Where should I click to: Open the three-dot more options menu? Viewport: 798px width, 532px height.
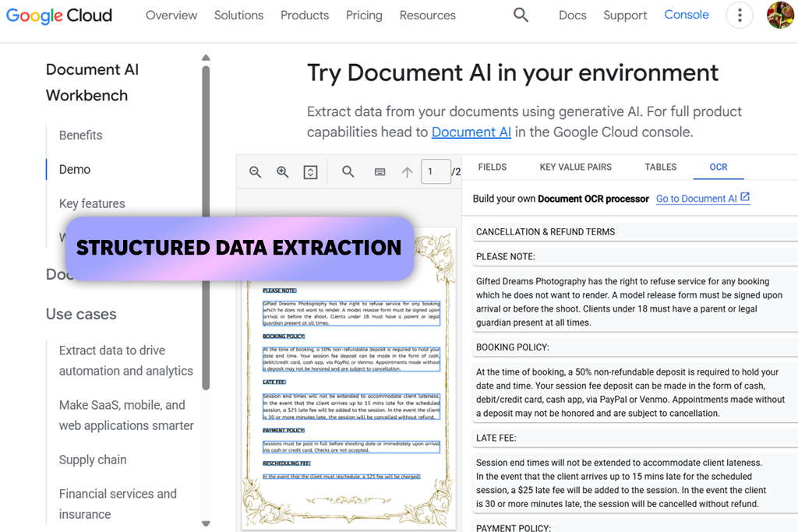click(x=740, y=16)
